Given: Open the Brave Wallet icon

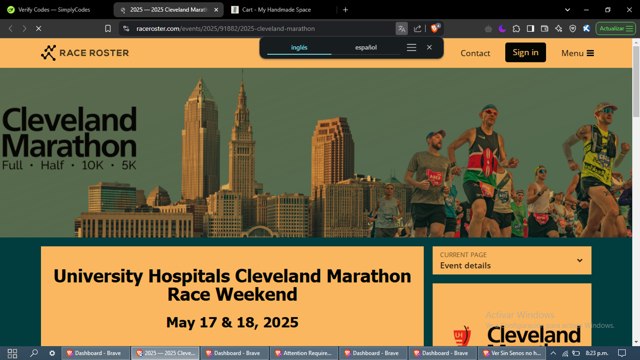Looking at the screenshot, I should (544, 29).
